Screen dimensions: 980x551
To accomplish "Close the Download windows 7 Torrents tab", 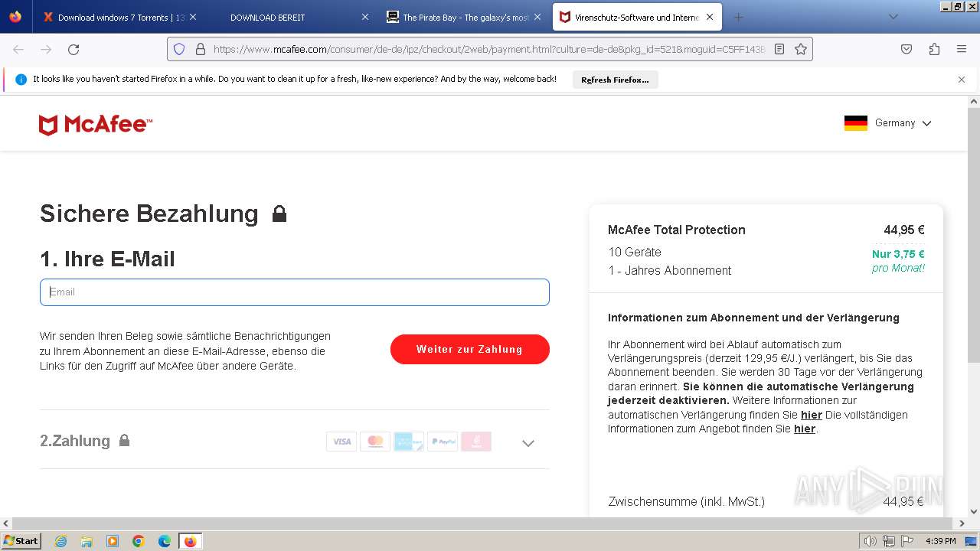I will pyautogui.click(x=193, y=17).
